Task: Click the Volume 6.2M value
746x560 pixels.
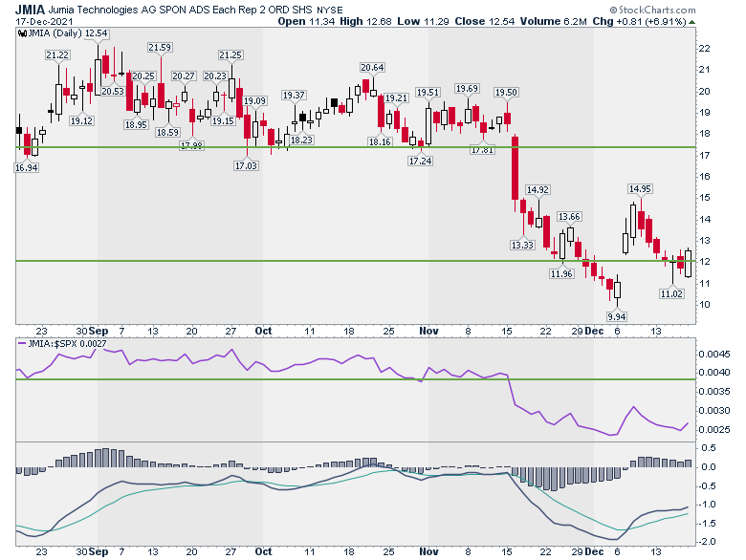Action: point(554,21)
